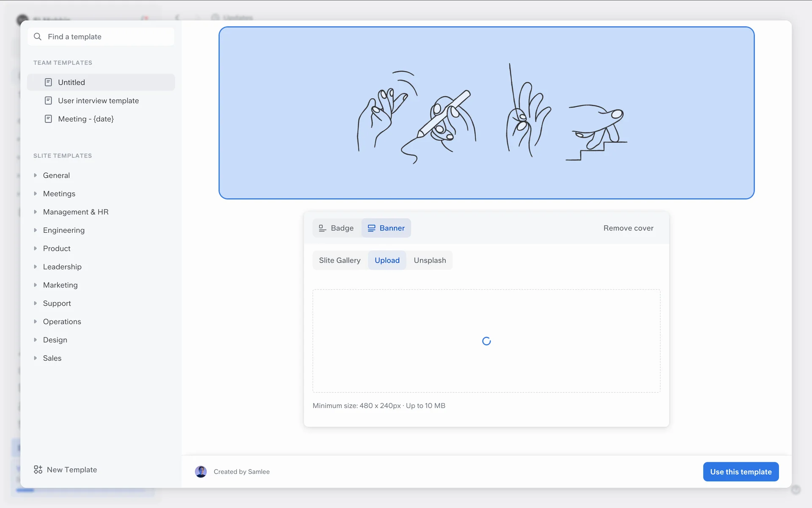The image size is (812, 508).
Task: Click Remove cover
Action: coord(628,228)
